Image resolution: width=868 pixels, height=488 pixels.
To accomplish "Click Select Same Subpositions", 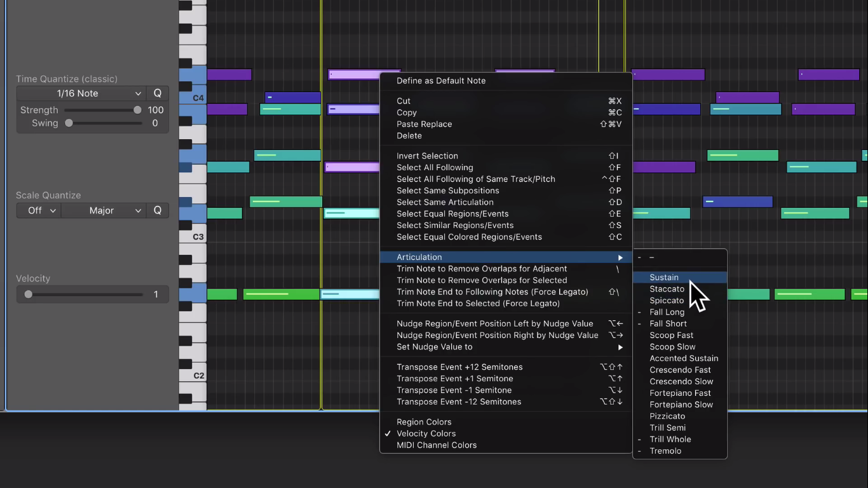I will coord(506,191).
